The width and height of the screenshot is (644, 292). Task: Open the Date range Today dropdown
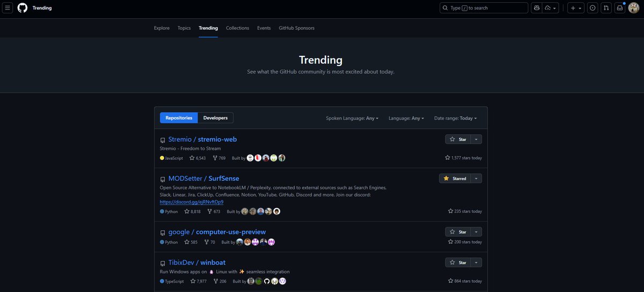click(x=456, y=118)
